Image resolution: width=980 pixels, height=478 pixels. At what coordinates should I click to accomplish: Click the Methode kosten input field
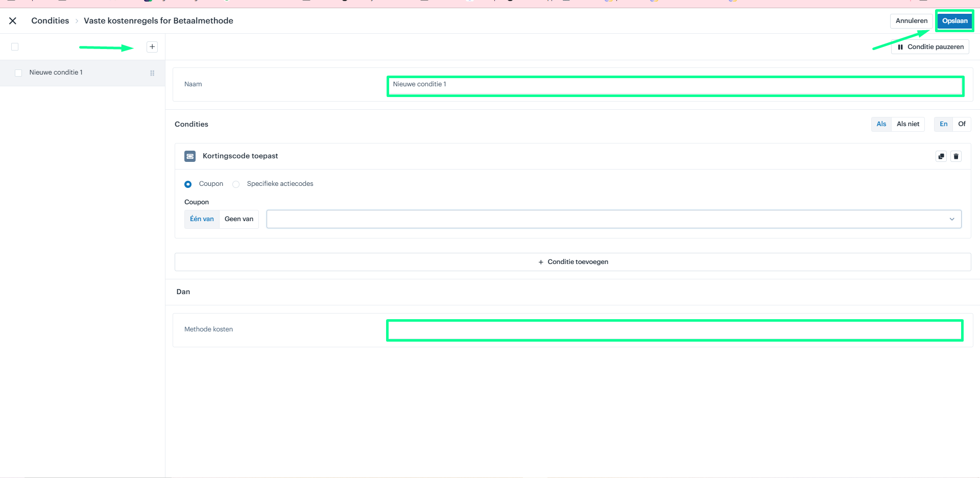[x=675, y=330]
